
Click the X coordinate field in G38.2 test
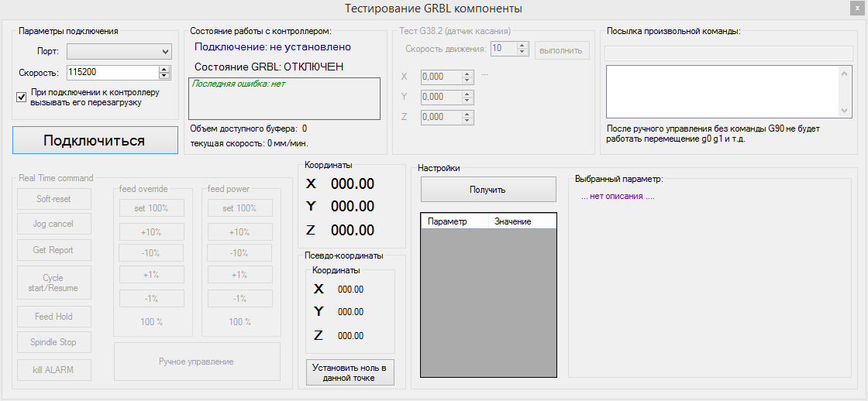(441, 77)
